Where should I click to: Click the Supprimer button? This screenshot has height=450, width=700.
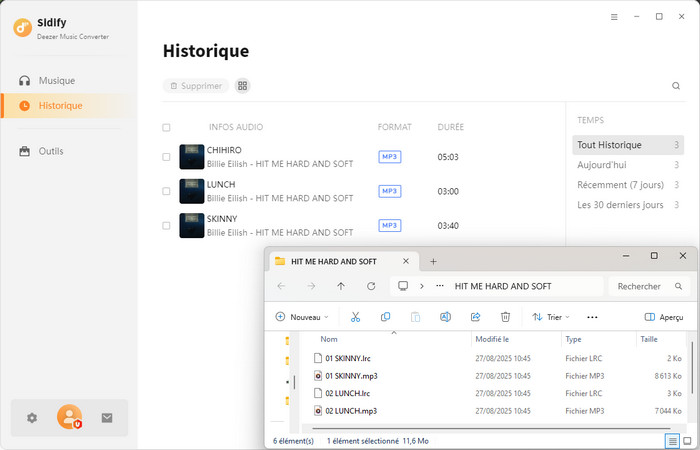[x=196, y=86]
